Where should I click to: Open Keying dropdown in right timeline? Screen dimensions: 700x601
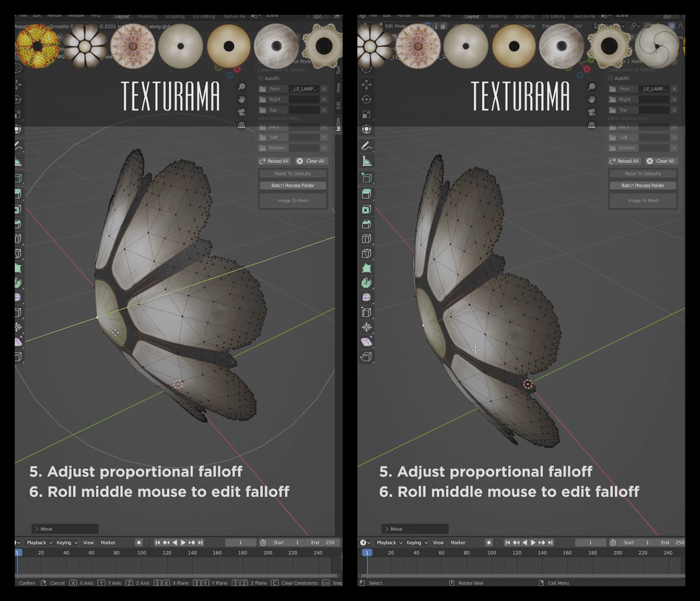point(416,542)
